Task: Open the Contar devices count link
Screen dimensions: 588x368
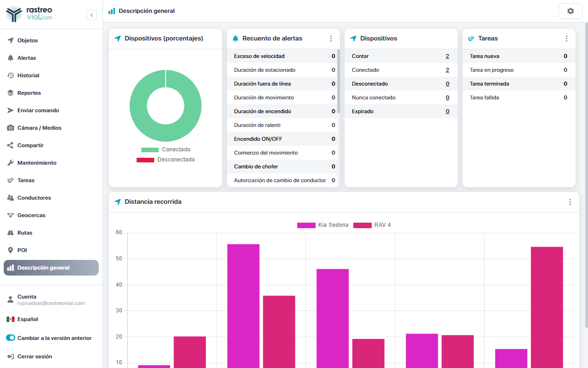Action: point(447,56)
